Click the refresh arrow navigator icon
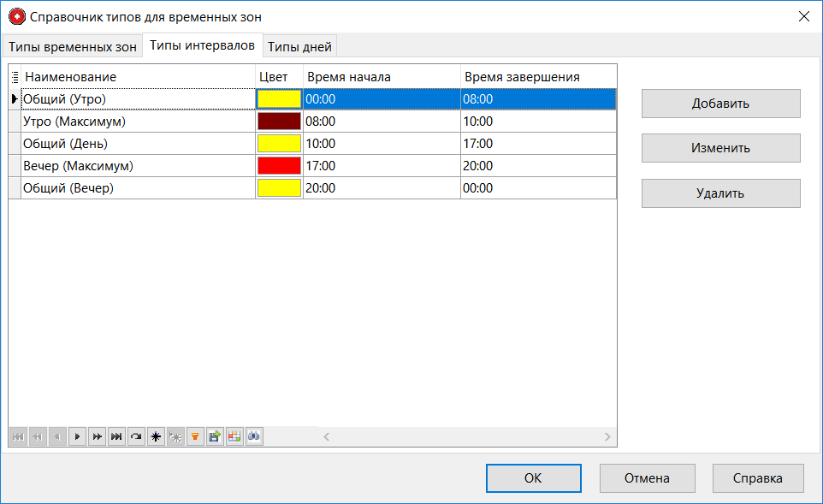 136,436
